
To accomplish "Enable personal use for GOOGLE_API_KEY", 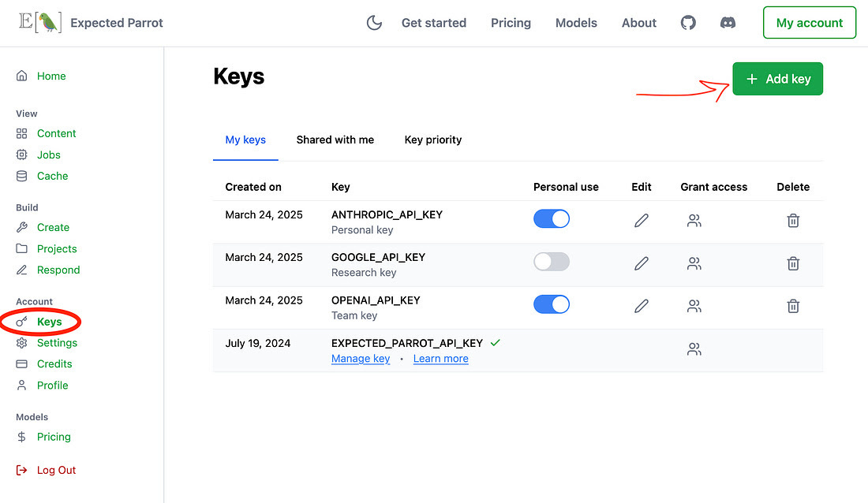I will pos(552,262).
